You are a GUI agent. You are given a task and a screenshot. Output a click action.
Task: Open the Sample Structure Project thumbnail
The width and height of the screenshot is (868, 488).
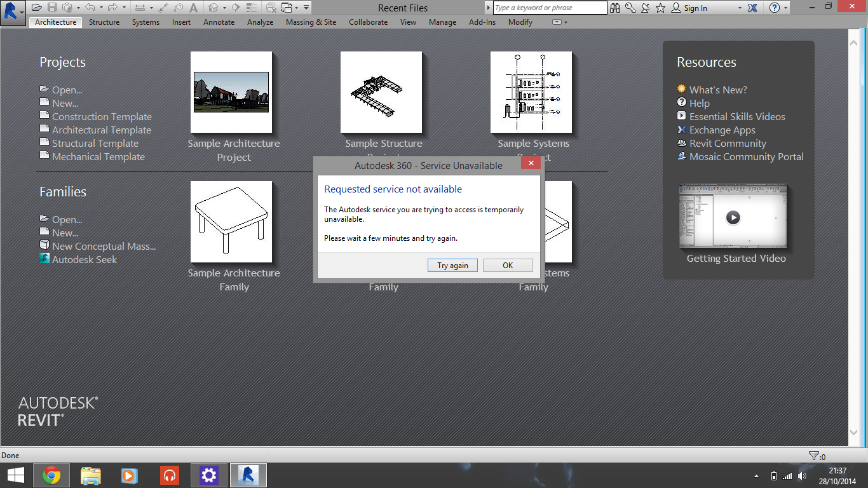pos(381,92)
